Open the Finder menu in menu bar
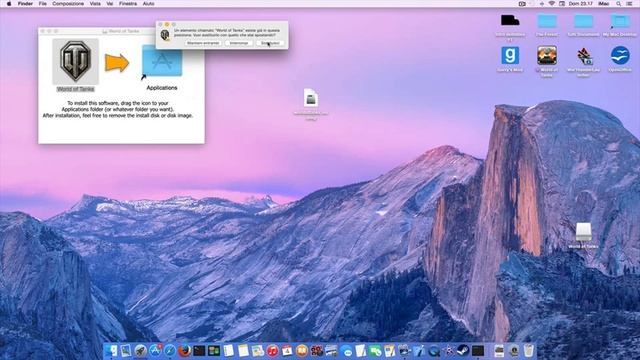 click(25, 4)
